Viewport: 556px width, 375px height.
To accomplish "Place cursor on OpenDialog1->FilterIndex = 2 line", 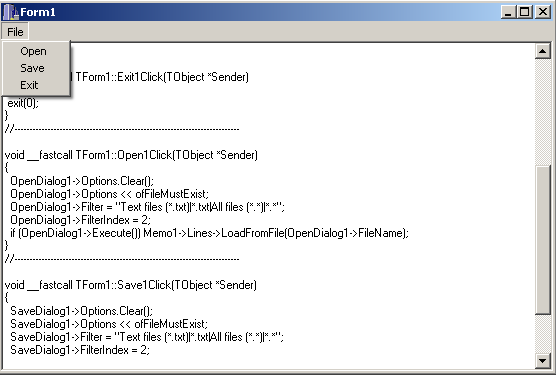I will coord(80,220).
